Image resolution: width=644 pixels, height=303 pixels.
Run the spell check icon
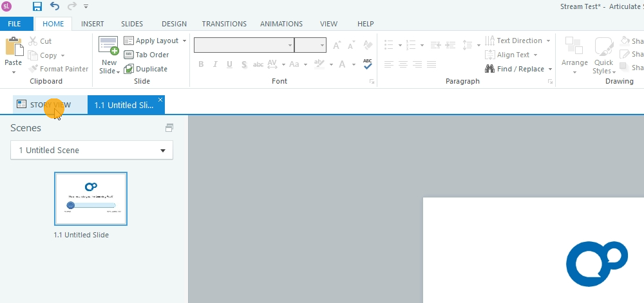pyautogui.click(x=367, y=64)
